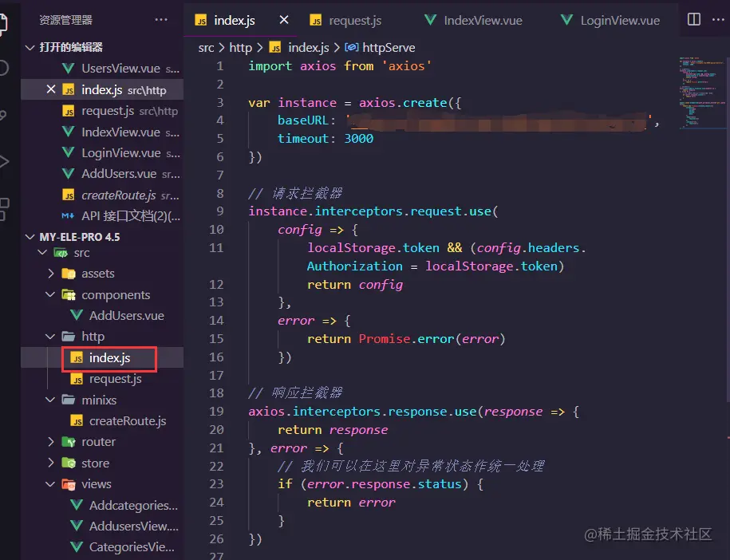
Task: Click the Vue icon of LoginView.vue tab
Action: tap(566, 20)
